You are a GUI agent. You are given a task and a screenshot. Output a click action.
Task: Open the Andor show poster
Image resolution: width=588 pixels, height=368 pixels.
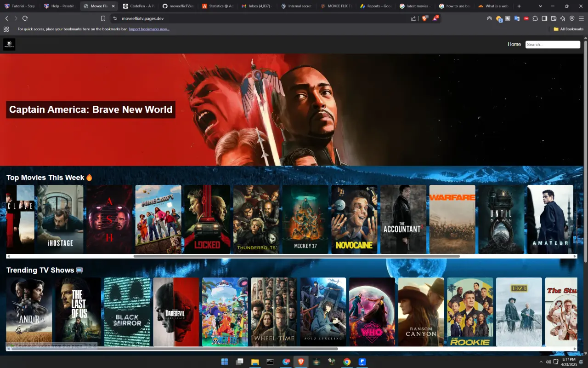point(29,312)
